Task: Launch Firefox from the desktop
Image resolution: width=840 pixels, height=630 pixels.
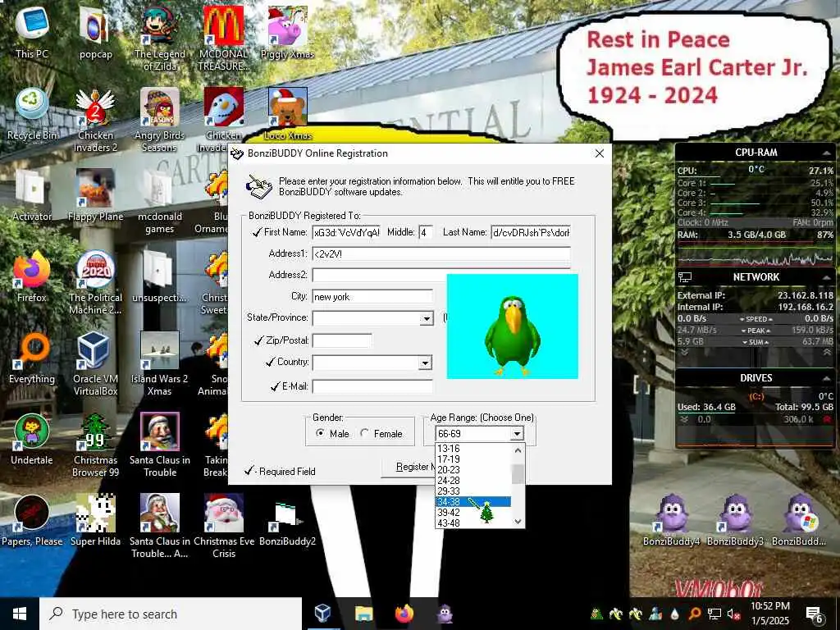Action: click(x=32, y=277)
